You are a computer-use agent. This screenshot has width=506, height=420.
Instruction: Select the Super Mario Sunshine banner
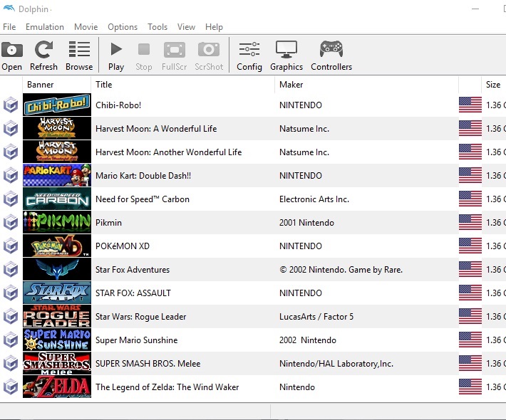(57, 340)
